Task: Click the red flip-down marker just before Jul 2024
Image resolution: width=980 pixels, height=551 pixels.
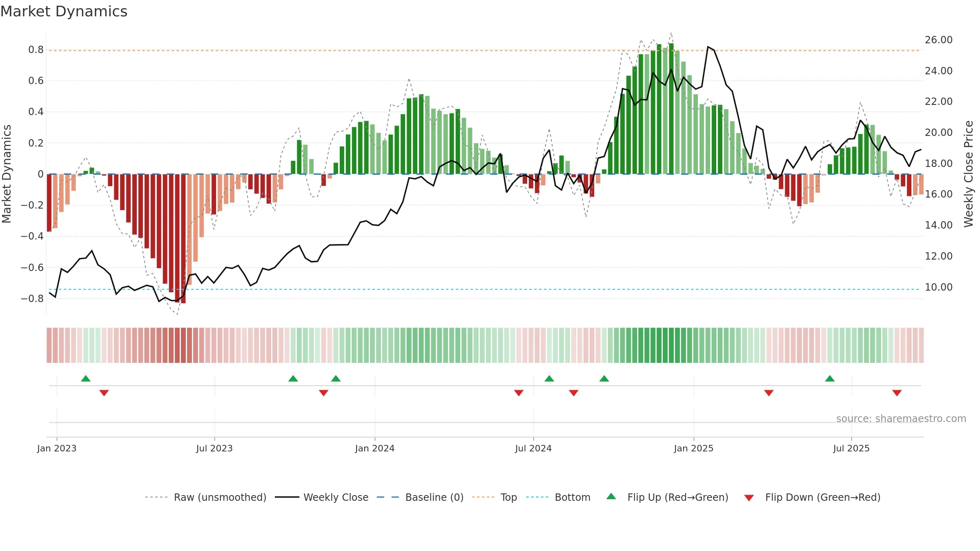Action: 519,393
